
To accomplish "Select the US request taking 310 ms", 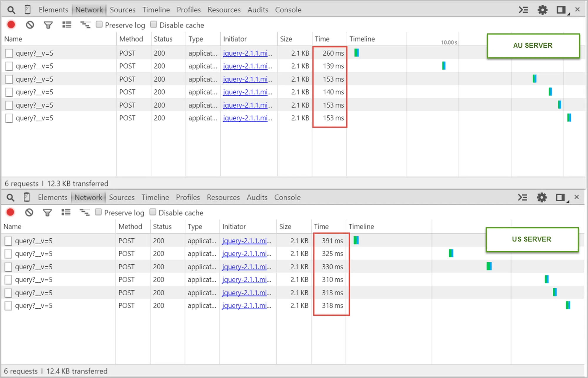I will tap(293, 280).
